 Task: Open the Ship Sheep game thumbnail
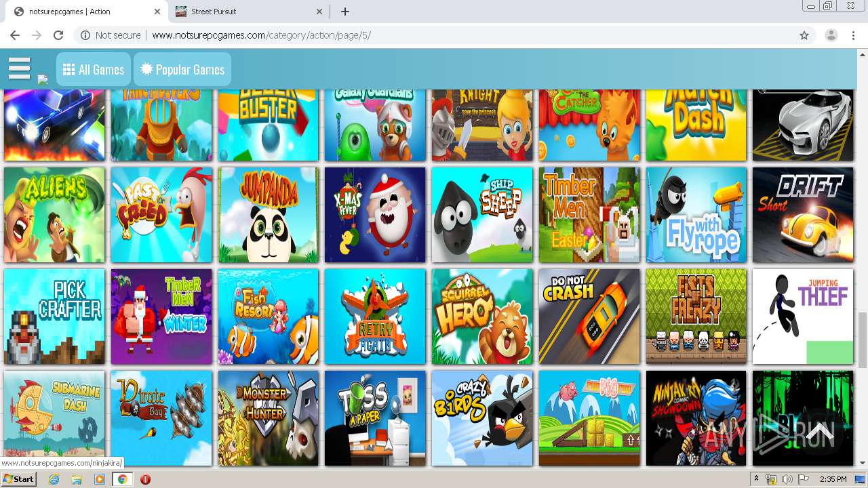(482, 215)
